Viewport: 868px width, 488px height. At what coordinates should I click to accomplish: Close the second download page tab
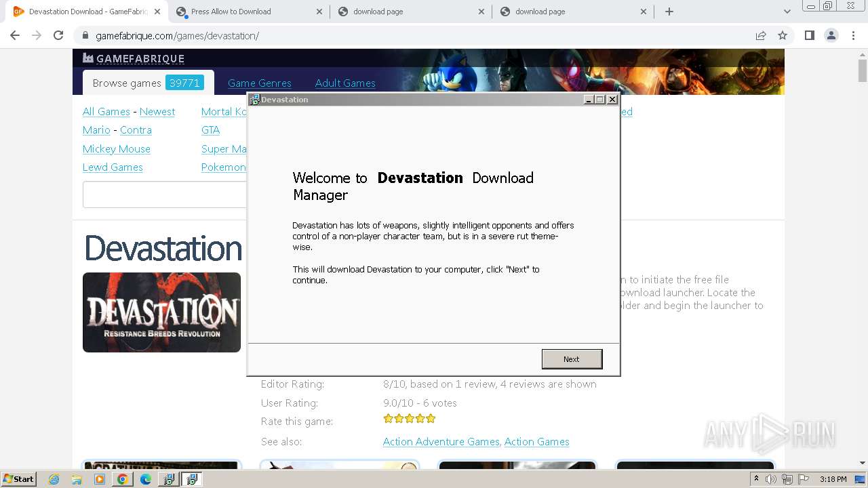click(644, 12)
